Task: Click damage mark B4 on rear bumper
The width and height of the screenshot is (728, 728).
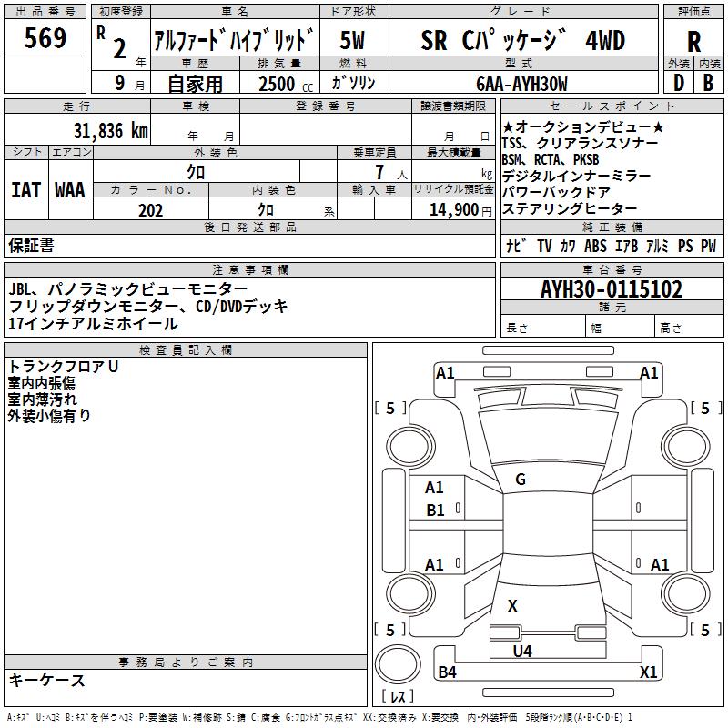Action: coord(447,672)
